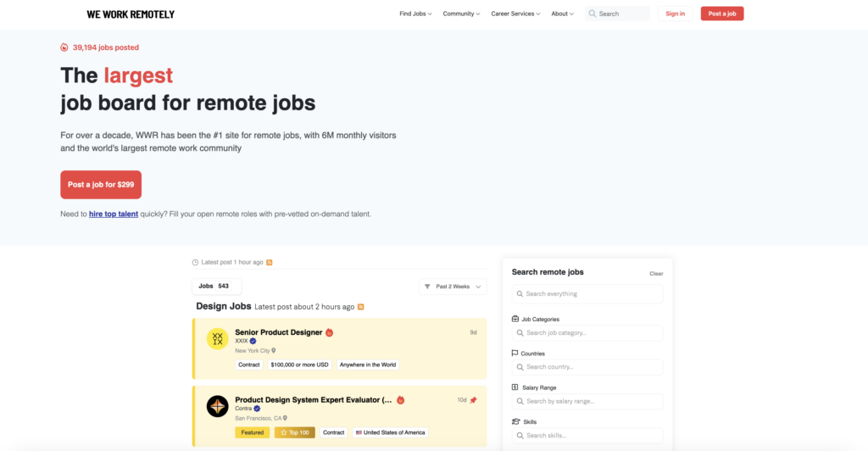Image resolution: width=868 pixels, height=451 pixels.
Task: Click the We Work Remotely logo
Action: coord(131,14)
